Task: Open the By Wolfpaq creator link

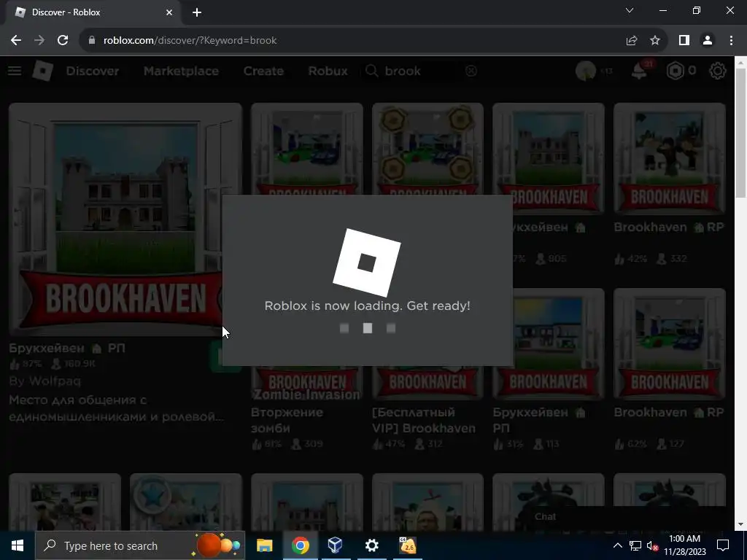Action: (x=44, y=381)
